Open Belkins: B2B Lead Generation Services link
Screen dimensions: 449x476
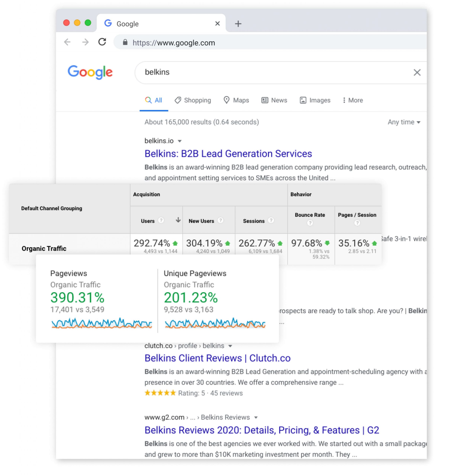tap(228, 153)
